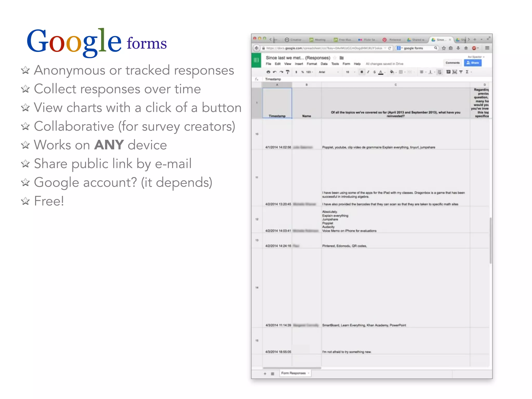The image size is (532, 399).
Task: Apply strikethrough formatting
Action: tap(374, 72)
